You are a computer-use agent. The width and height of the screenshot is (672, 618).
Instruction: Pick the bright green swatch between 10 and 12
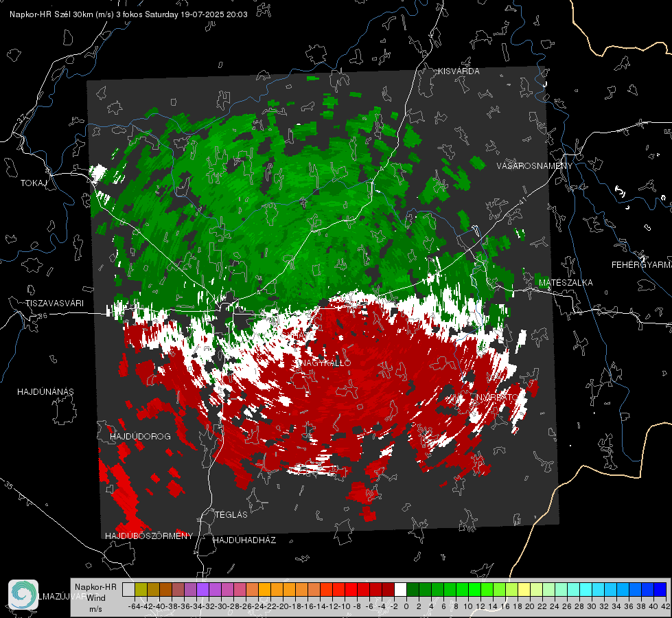click(474, 589)
